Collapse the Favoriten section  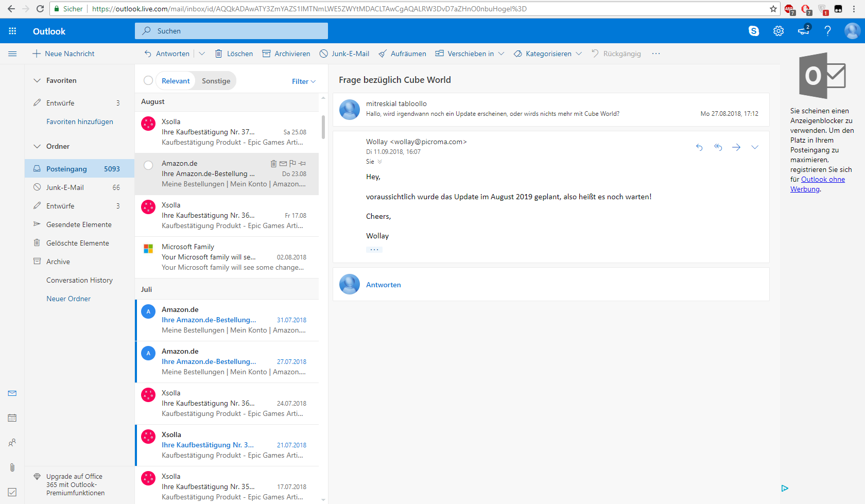(x=37, y=80)
